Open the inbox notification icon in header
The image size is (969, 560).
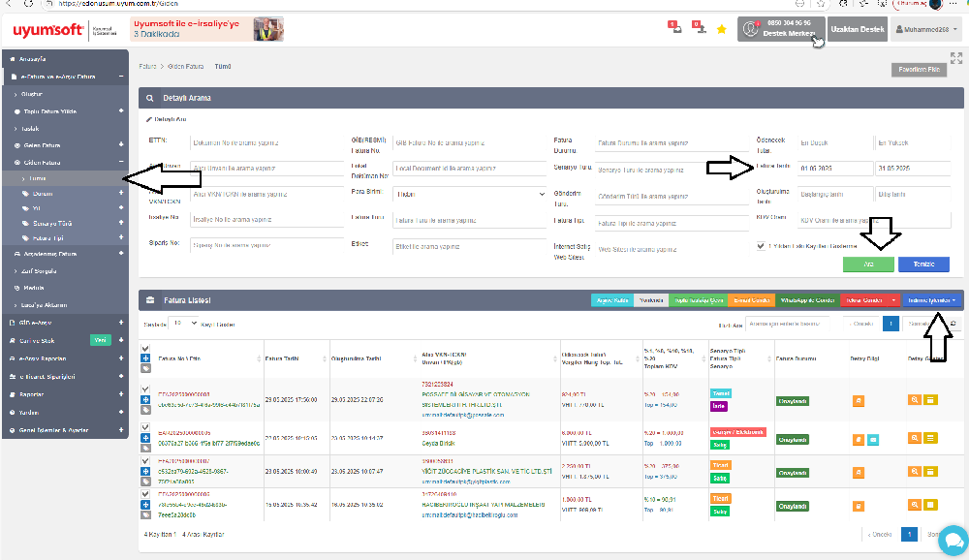674,28
